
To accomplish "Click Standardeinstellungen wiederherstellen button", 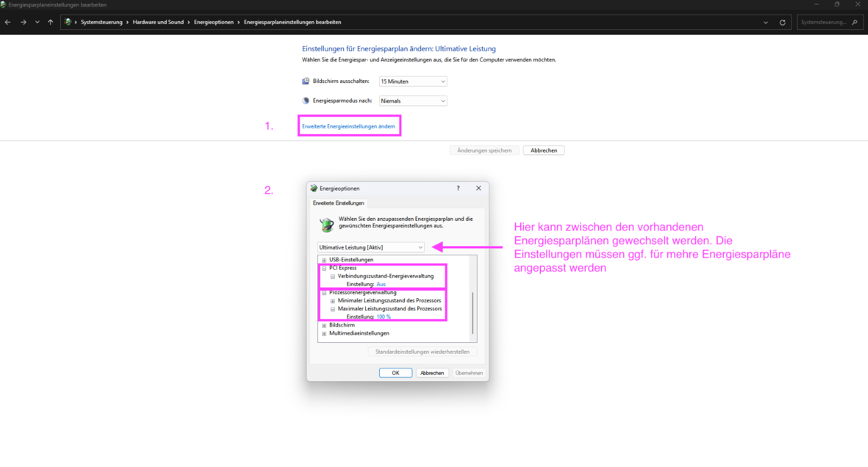I will [423, 351].
